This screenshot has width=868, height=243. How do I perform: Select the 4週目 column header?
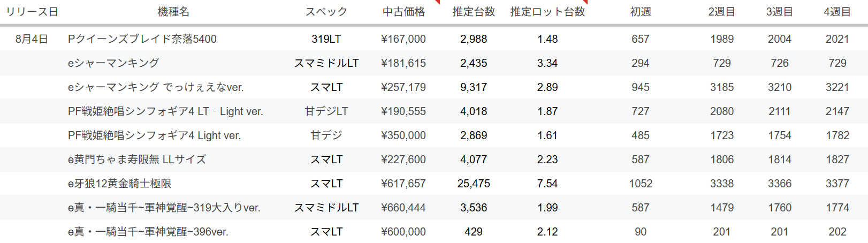point(837,12)
